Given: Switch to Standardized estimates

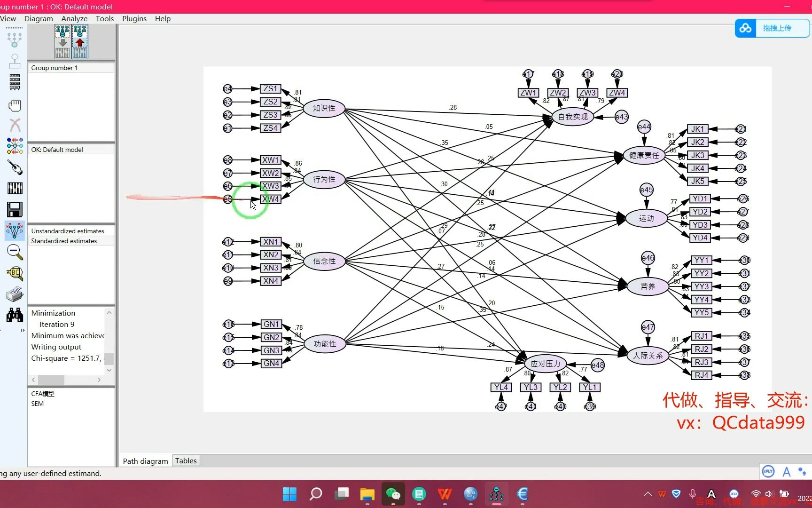Looking at the screenshot, I should point(64,241).
